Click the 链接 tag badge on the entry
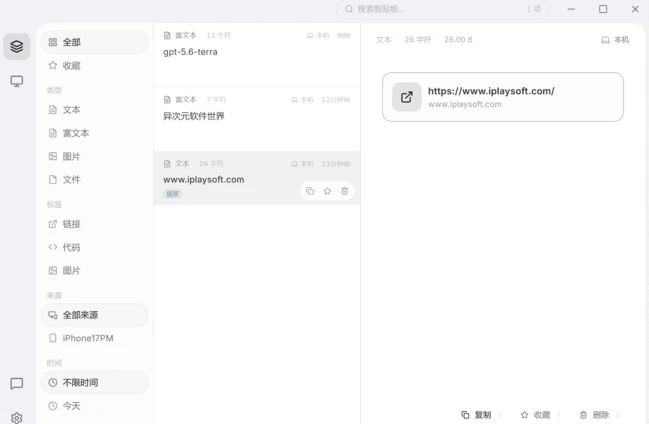Image resolution: width=649 pixels, height=424 pixels. [x=173, y=194]
